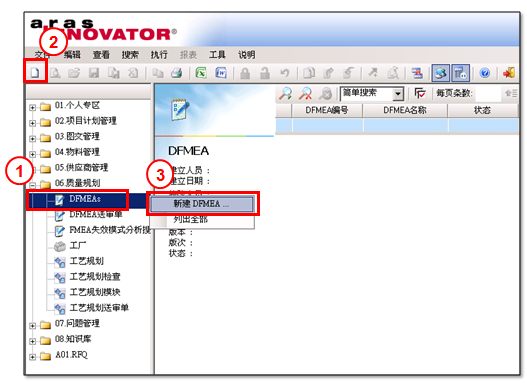
Task: Expand the 07.问题管理 folder node
Action: pos(32,326)
